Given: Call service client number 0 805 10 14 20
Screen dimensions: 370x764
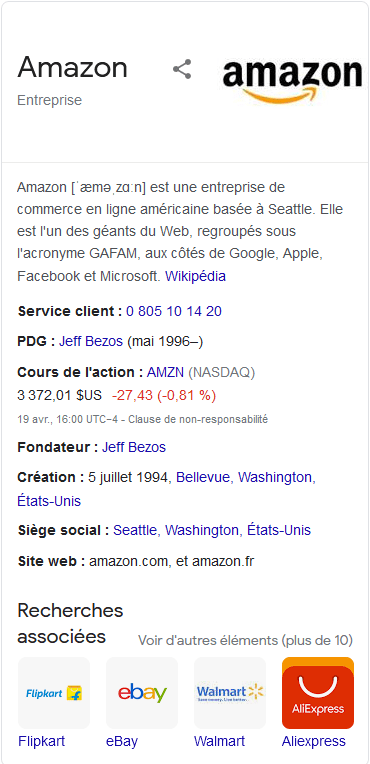Looking at the screenshot, I should coord(174,311).
